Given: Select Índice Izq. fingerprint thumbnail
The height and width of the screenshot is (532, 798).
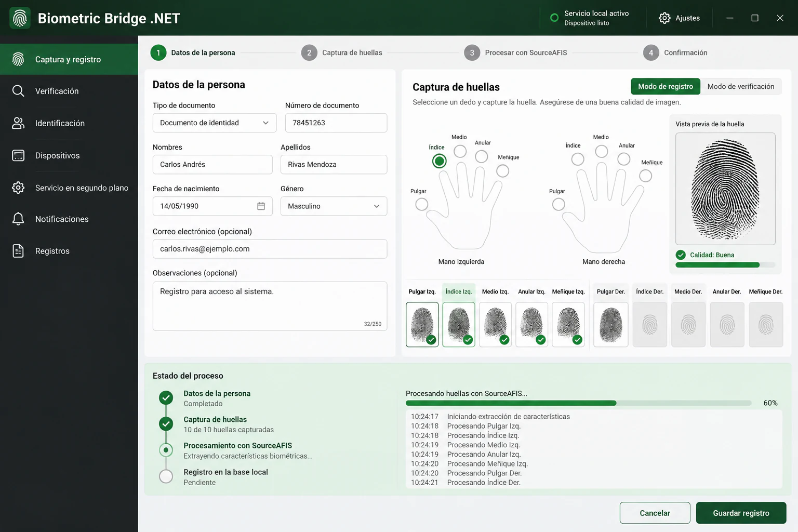Looking at the screenshot, I should click(x=459, y=325).
